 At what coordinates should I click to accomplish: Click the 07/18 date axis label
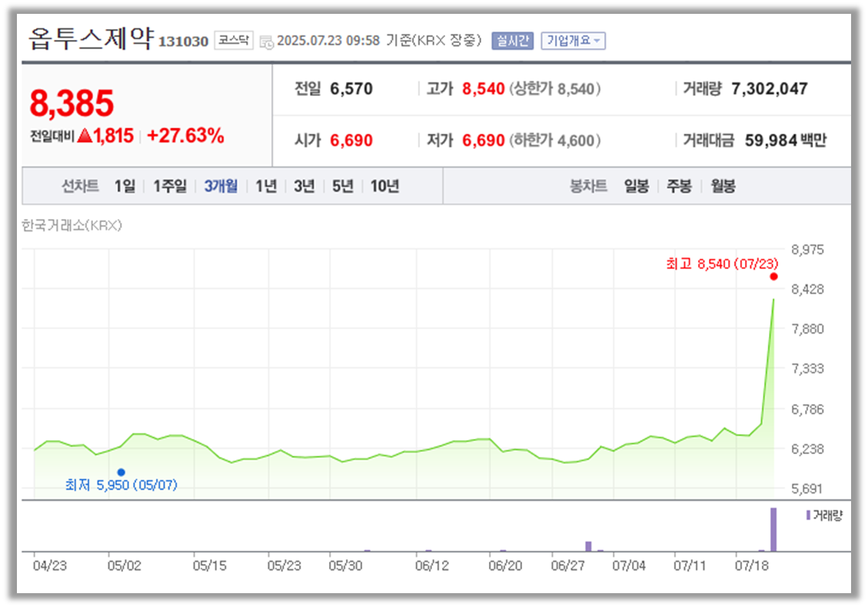tap(751, 566)
